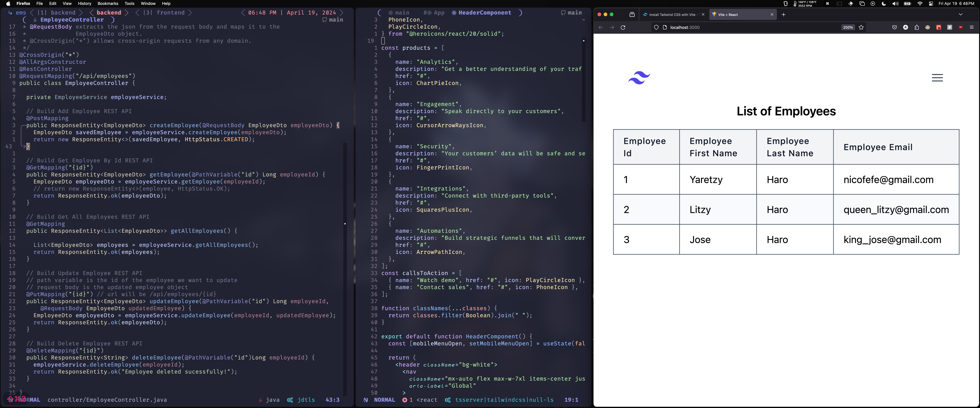Open the Bookmarks menu in menu bar
The image size is (980, 408).
108,3
